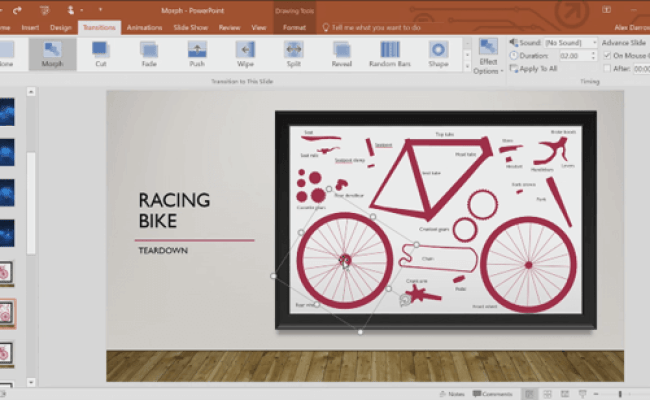Open the Design tab

(61, 27)
